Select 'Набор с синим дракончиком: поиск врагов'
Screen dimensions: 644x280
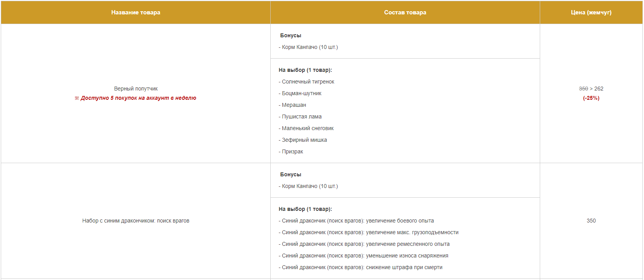pyautogui.click(x=136, y=221)
